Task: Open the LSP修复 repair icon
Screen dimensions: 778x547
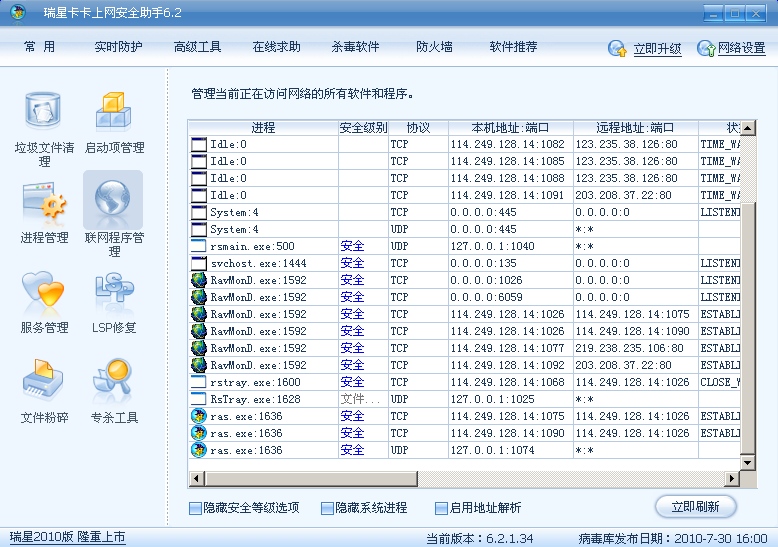Action: click(x=114, y=287)
